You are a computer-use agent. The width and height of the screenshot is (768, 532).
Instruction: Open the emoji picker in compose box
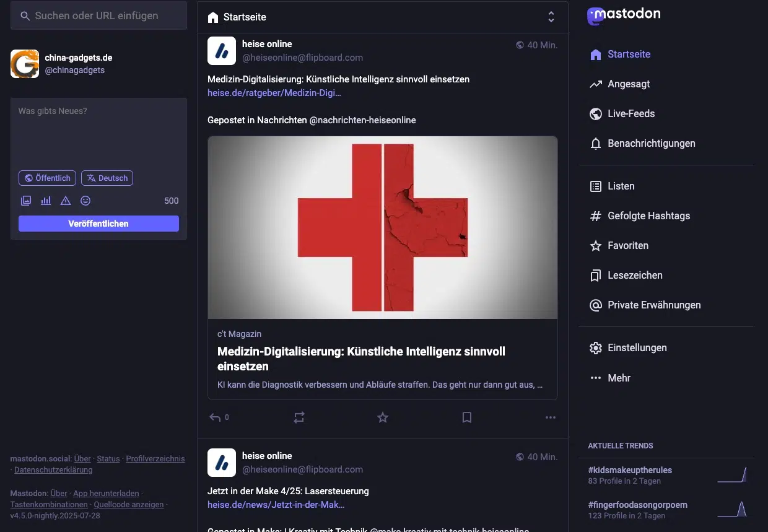coord(85,201)
